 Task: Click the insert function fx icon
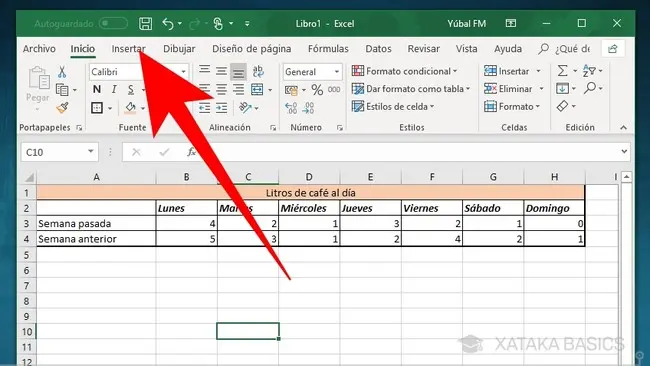191,152
